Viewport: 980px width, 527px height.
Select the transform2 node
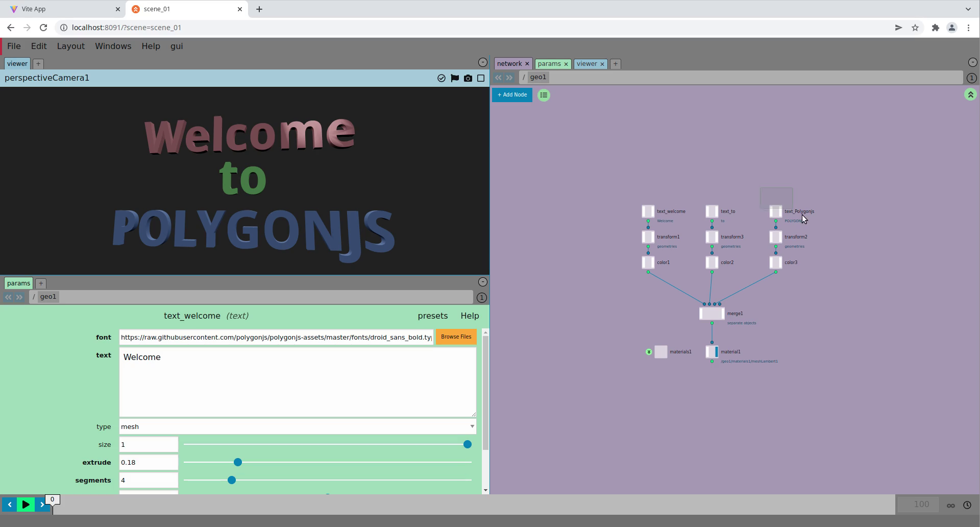click(776, 237)
